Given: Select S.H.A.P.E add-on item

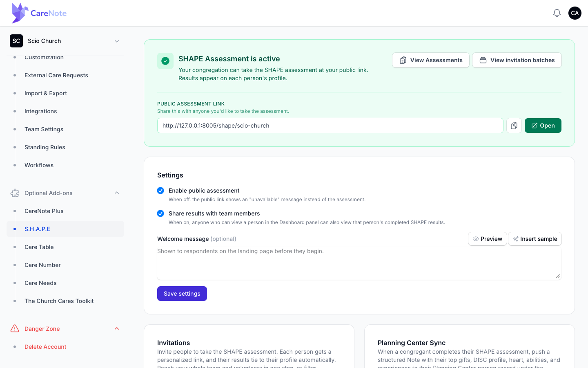Looking at the screenshot, I should coord(65,229).
